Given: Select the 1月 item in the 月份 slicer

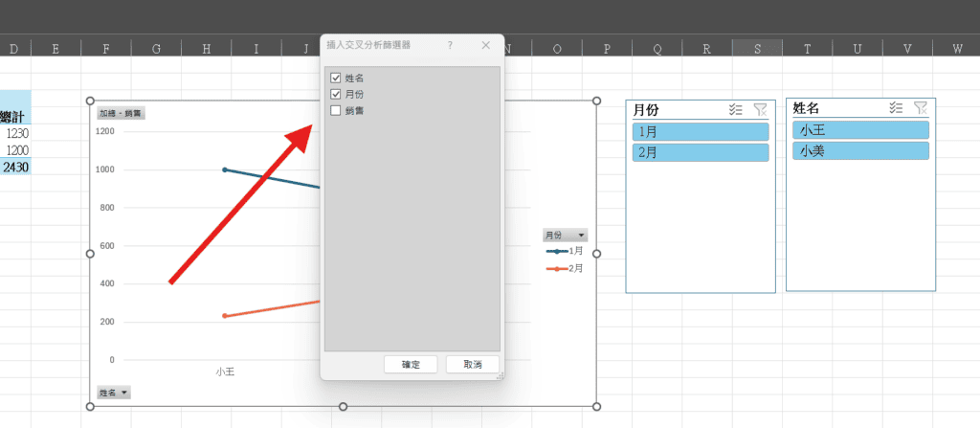Looking at the screenshot, I should click(700, 131).
